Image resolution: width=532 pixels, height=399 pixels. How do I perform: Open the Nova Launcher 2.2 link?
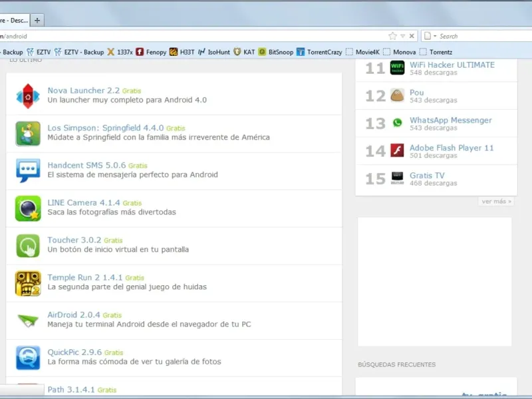[x=84, y=90]
